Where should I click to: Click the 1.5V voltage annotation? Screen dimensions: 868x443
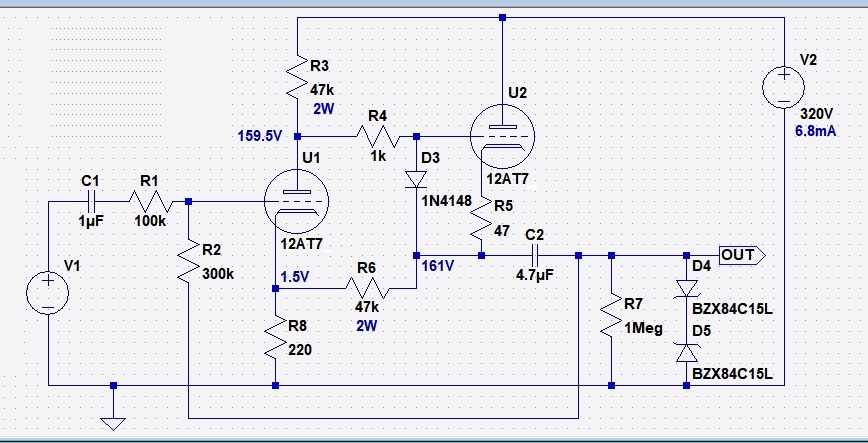click(294, 277)
